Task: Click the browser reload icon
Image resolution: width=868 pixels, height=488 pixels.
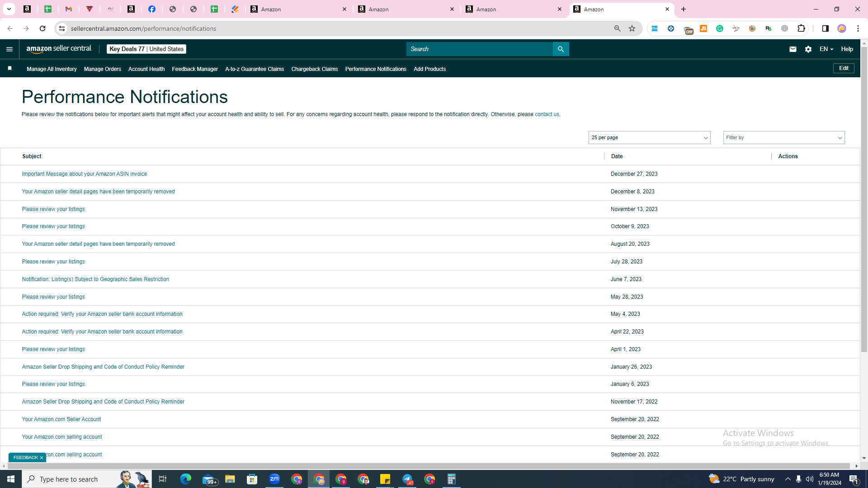Action: (42, 28)
